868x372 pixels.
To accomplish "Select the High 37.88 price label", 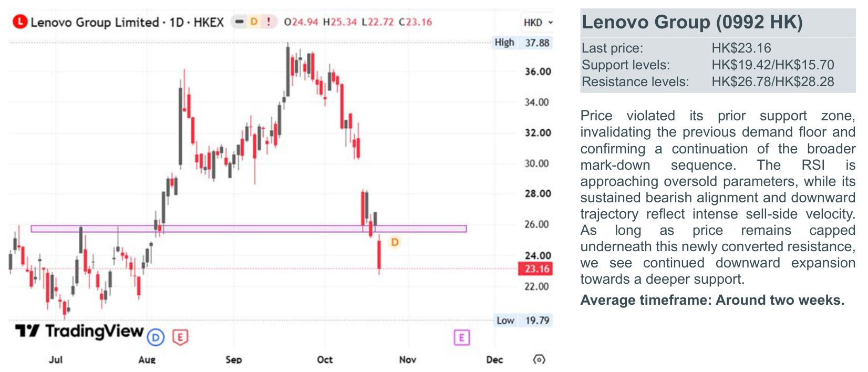I will (x=522, y=43).
